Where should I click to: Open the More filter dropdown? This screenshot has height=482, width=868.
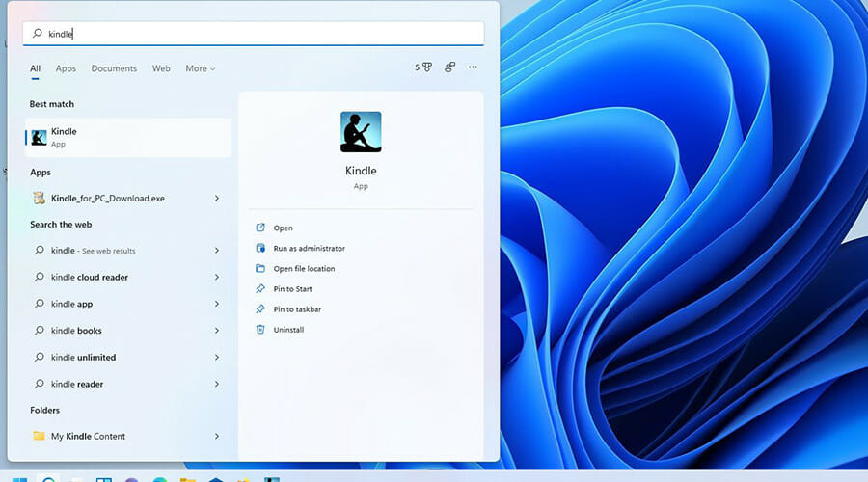(x=201, y=68)
